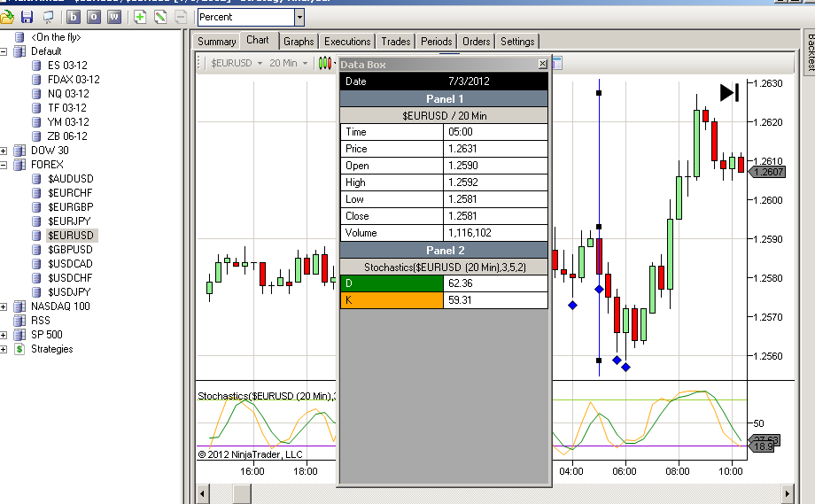
Task: Switch to the Executions tab
Action: 347,42
